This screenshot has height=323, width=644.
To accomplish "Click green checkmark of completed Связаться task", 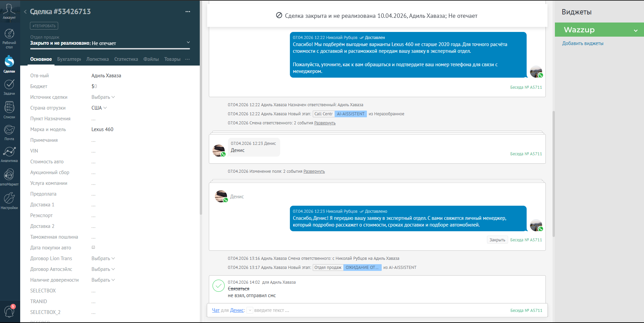I will [x=219, y=286].
